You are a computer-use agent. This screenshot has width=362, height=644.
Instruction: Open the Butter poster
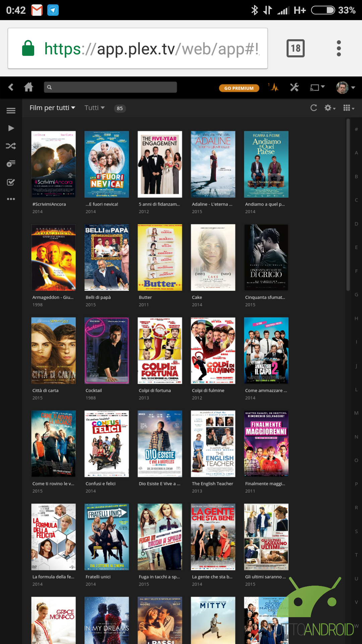[x=160, y=258]
